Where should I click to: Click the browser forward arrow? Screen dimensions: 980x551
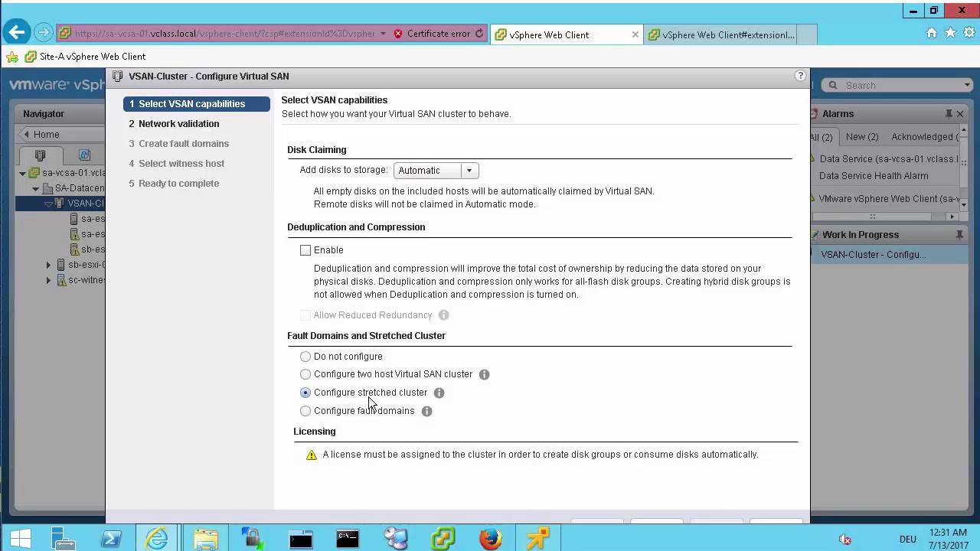coord(44,33)
